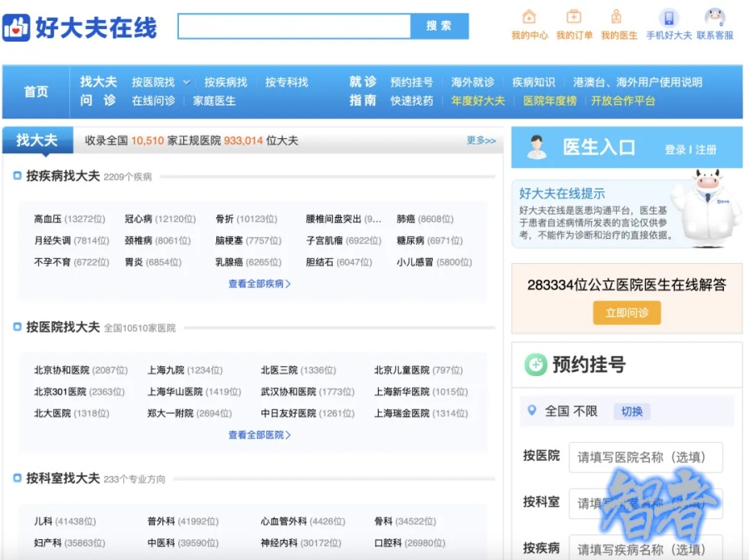
Task: Open 手机好大夫 phone icon
Action: pos(668,18)
